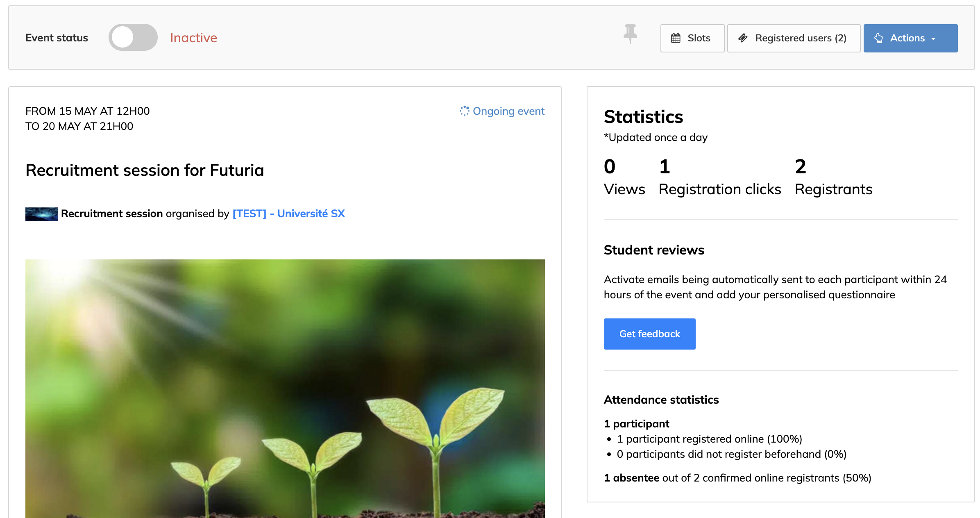The height and width of the screenshot is (518, 980).
Task: Click the Get feedback button
Action: click(x=649, y=334)
